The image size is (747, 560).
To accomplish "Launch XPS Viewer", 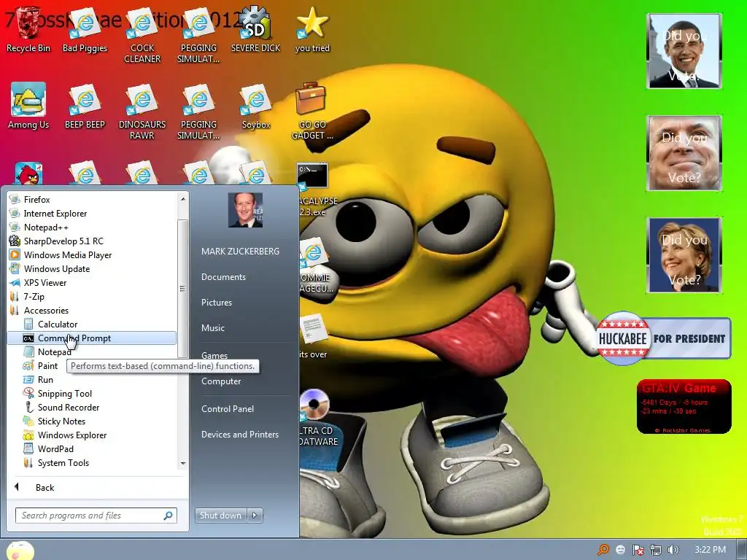I will coord(45,282).
